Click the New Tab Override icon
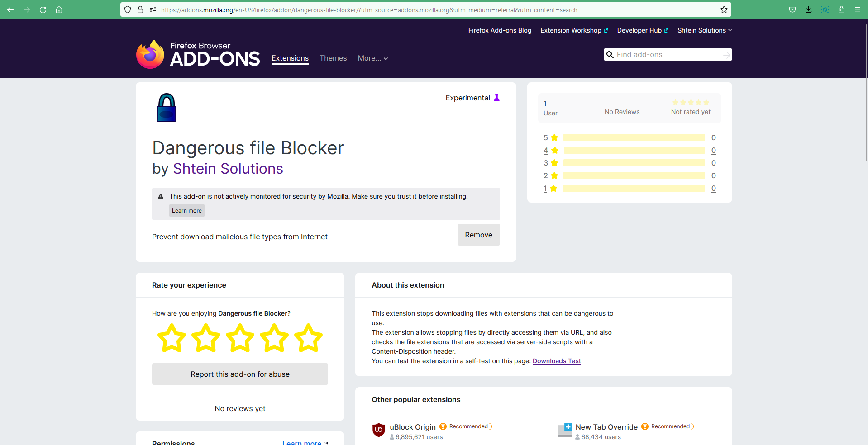The image size is (868, 445). coord(565,430)
